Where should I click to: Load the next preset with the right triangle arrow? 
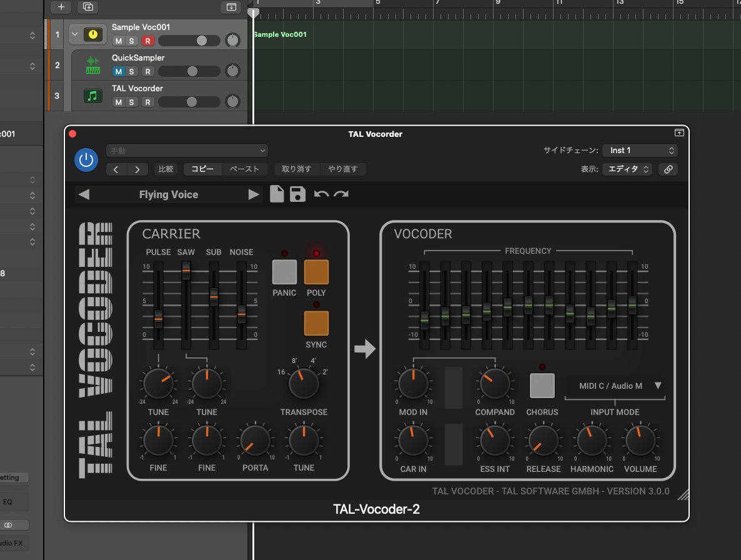253,194
